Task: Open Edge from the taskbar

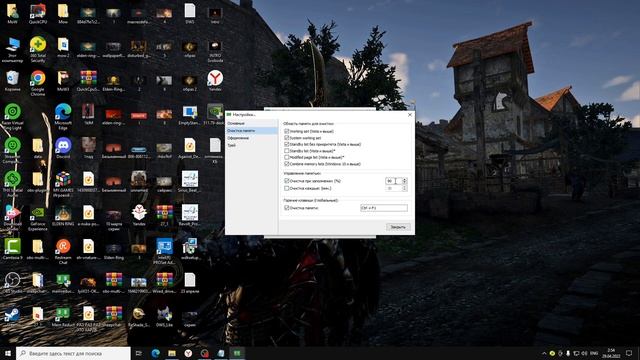Action: tap(156, 353)
